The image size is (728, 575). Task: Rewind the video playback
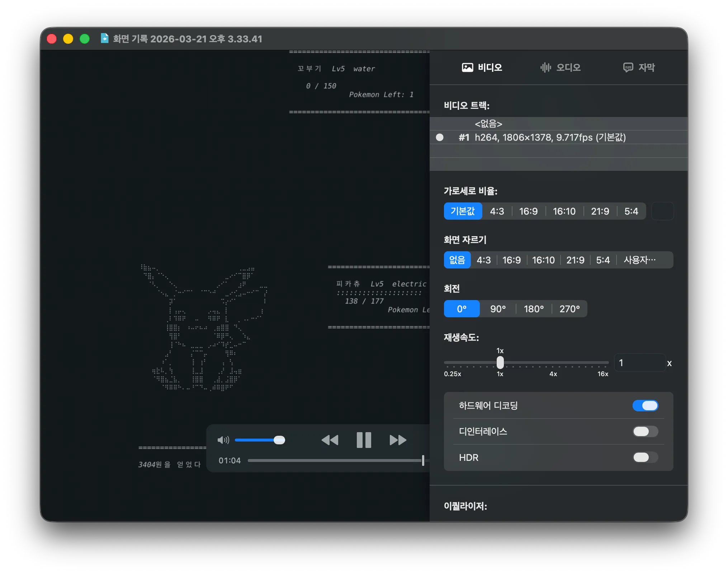(x=330, y=440)
